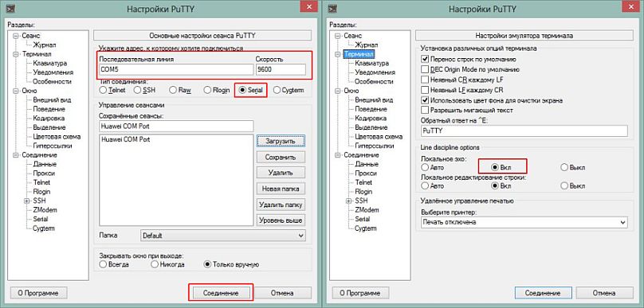Select 'Клавиатура' in left window tree
Screen dimensions: 644x308
point(49,63)
